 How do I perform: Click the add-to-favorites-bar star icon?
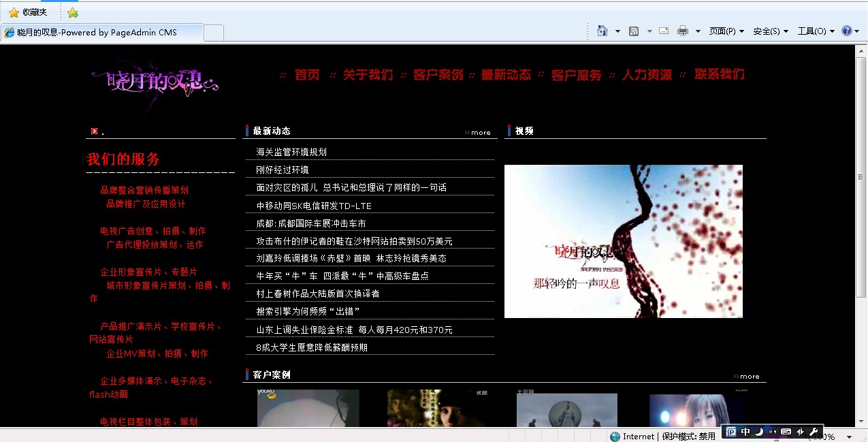pos(73,12)
